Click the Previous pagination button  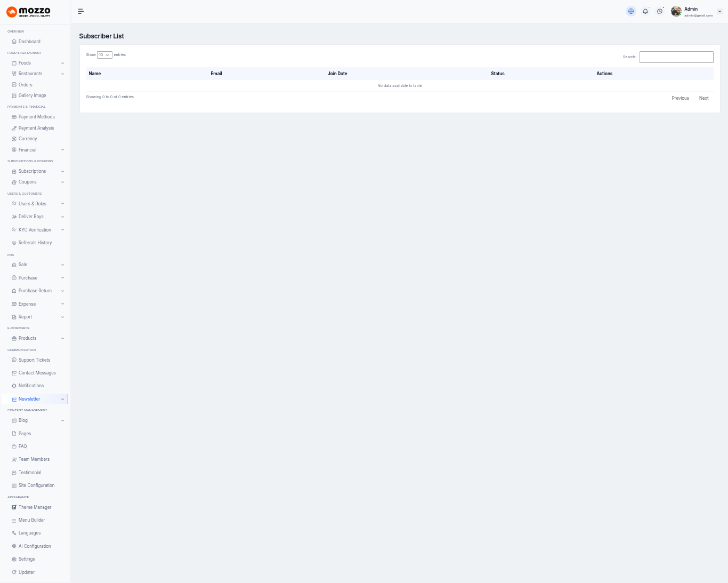tap(680, 98)
